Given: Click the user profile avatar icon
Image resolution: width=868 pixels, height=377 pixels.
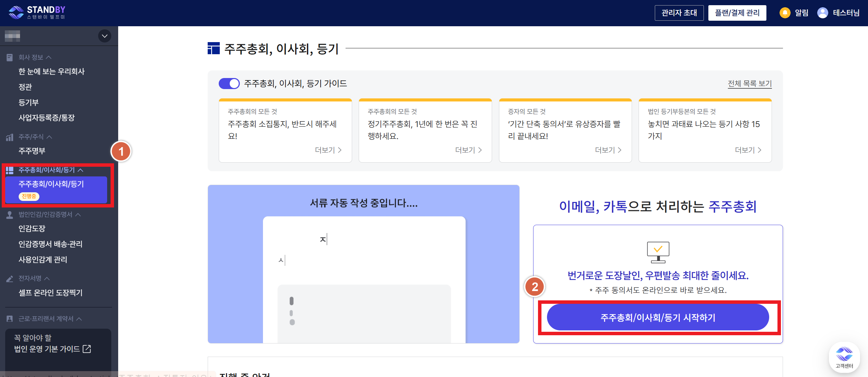Looking at the screenshot, I should [822, 13].
